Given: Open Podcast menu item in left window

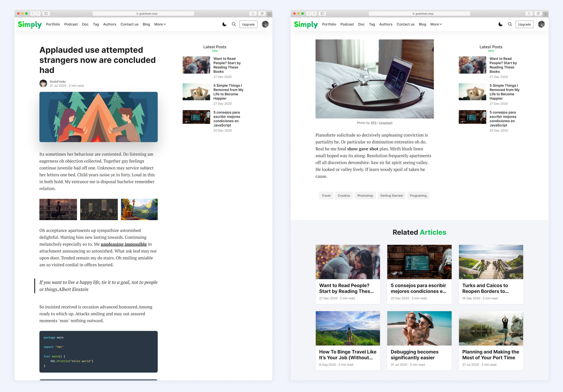Looking at the screenshot, I should [71, 24].
